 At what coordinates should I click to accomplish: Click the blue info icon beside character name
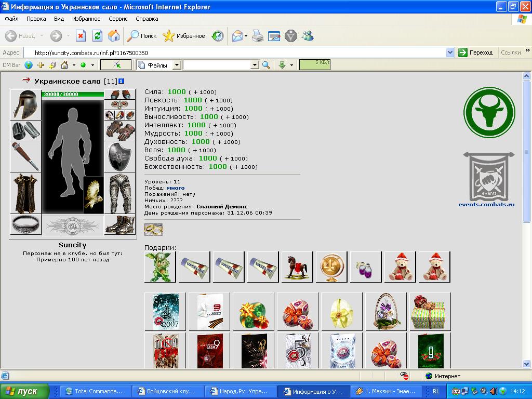[122, 81]
